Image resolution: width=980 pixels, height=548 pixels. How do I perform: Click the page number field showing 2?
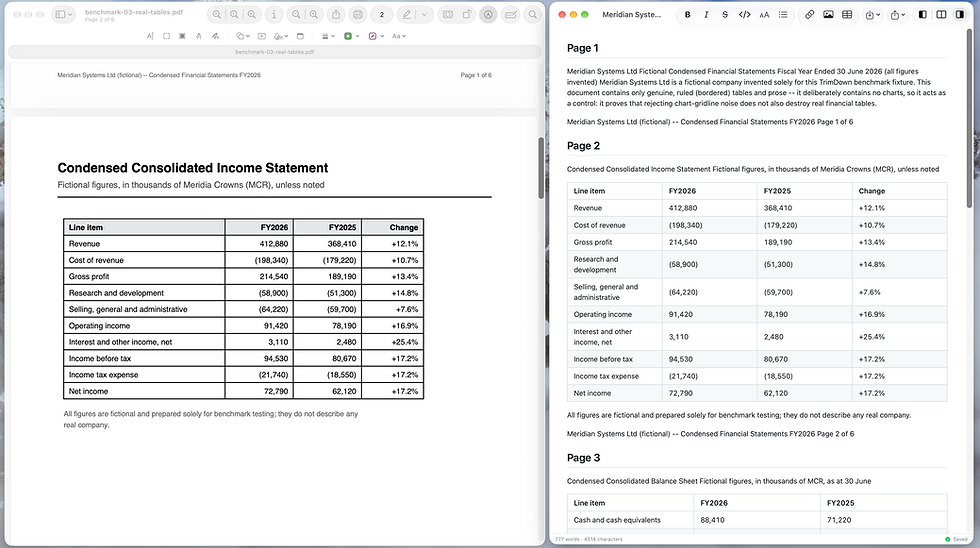click(x=381, y=14)
